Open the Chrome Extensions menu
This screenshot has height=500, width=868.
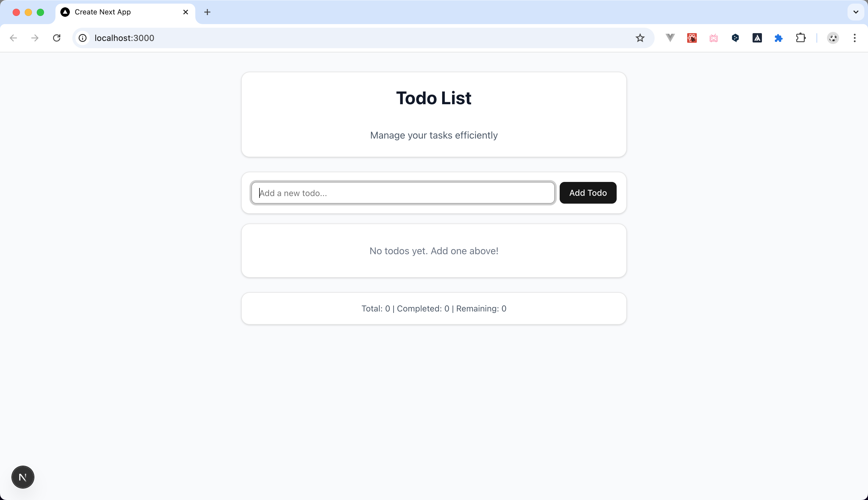coord(801,38)
